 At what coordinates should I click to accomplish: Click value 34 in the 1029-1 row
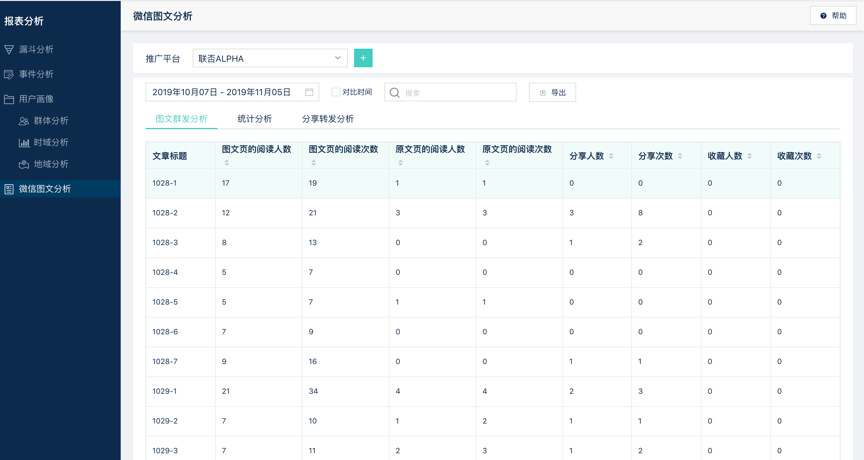pos(313,391)
